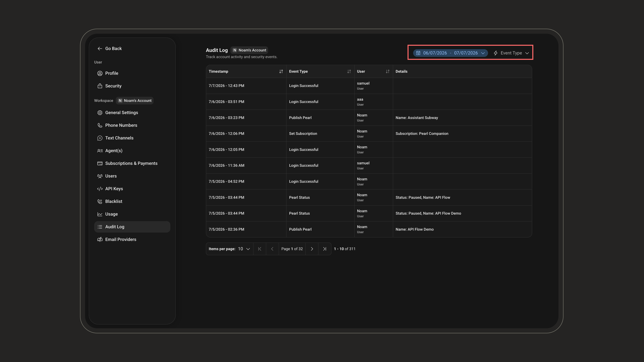
Task: Click the Users group icon
Action: pos(100,176)
